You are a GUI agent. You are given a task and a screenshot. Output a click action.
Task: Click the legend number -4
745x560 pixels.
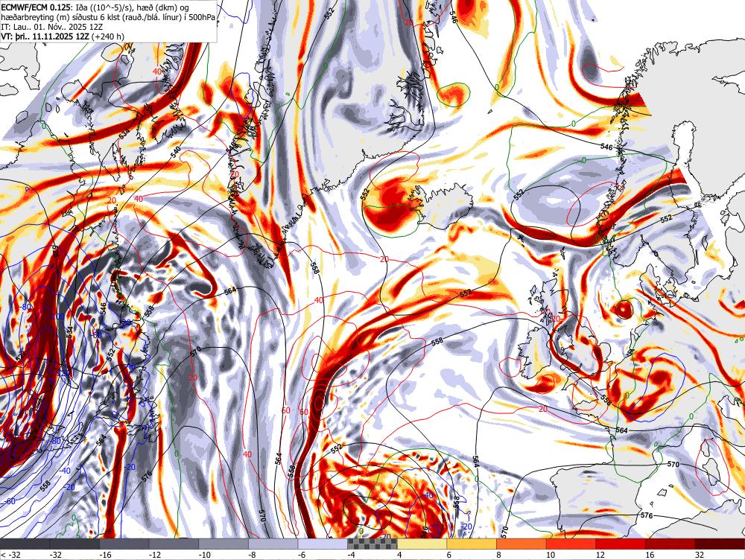352,555
